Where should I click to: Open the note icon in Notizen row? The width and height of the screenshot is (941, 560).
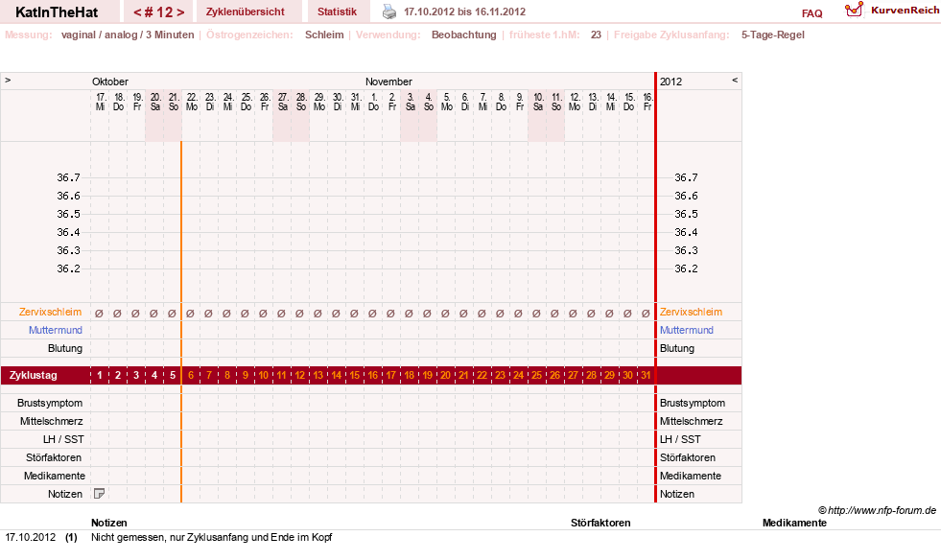click(99, 494)
